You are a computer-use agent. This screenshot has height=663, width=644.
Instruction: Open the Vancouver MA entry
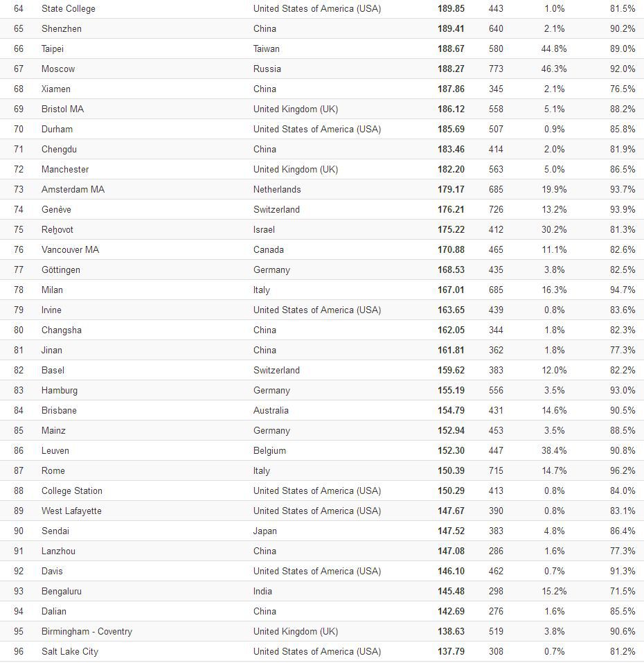coord(70,250)
